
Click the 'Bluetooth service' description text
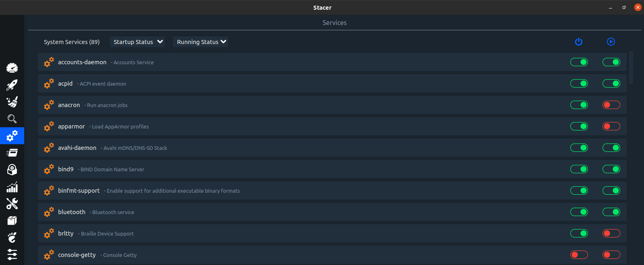click(113, 212)
